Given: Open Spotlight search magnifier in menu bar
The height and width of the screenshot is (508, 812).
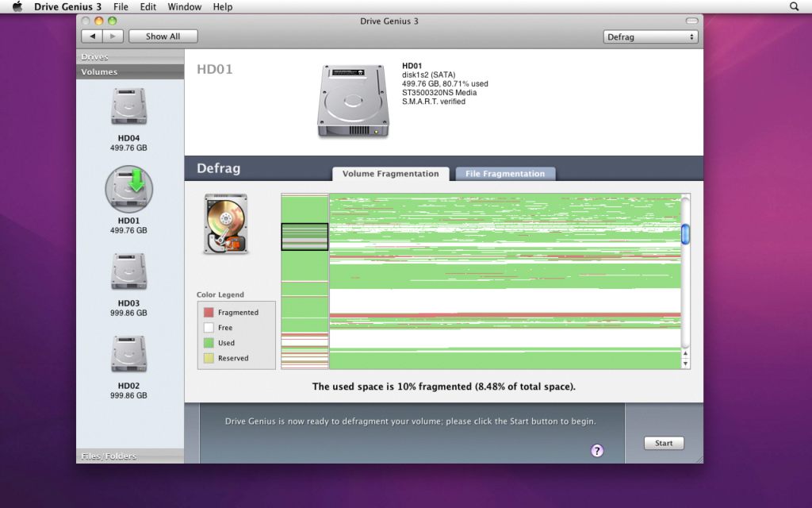Looking at the screenshot, I should 795,6.
